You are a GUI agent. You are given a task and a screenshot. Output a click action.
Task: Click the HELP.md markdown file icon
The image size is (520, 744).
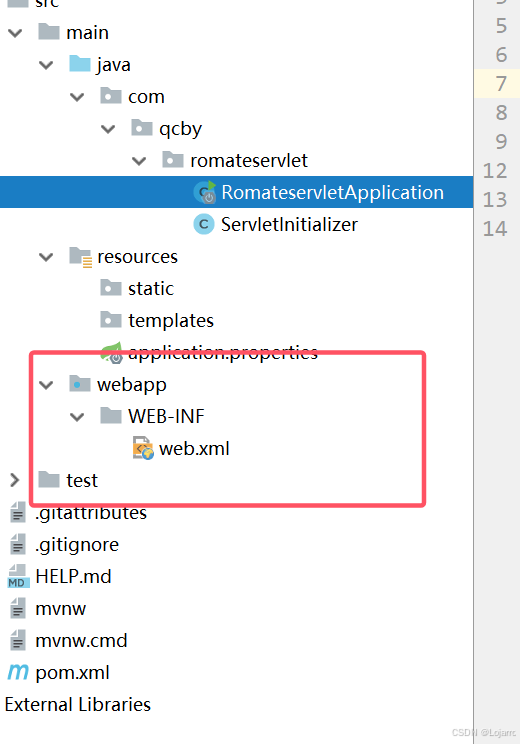click(18, 576)
